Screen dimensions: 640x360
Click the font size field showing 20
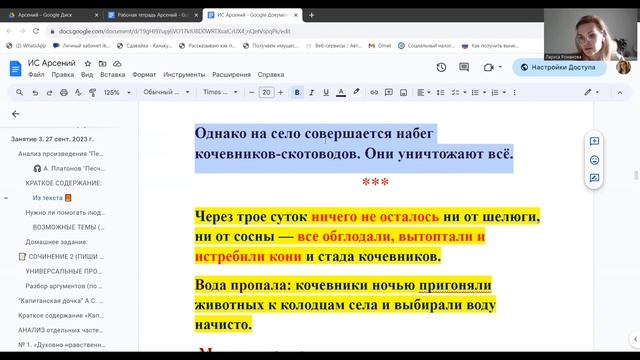pyautogui.click(x=266, y=93)
